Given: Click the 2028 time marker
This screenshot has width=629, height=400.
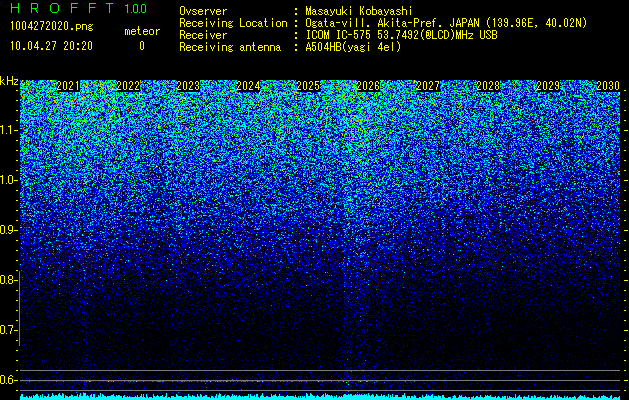Looking at the screenshot, I should pyautogui.click(x=488, y=86).
